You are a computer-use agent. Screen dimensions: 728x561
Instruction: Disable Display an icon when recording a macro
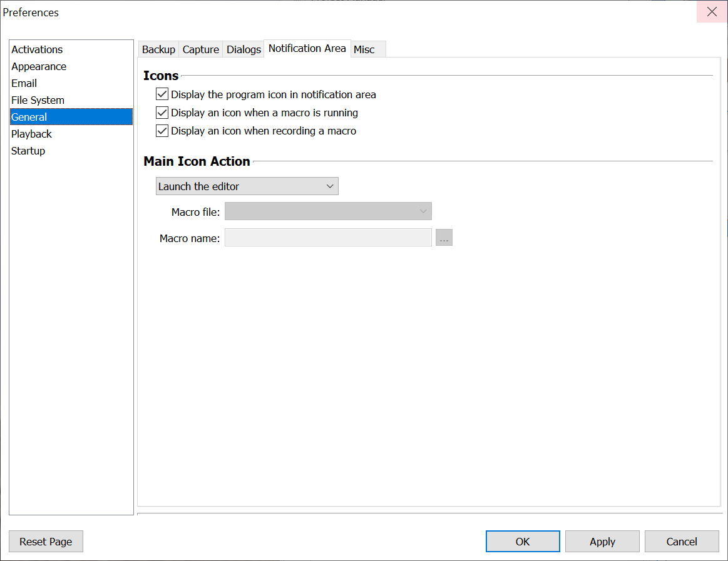click(x=162, y=131)
